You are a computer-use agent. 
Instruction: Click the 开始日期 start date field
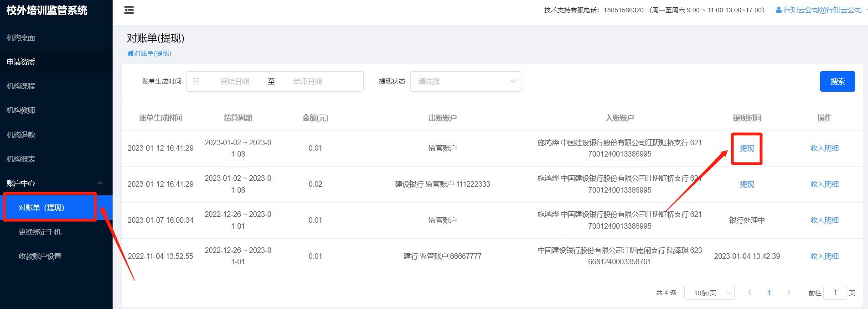point(235,81)
